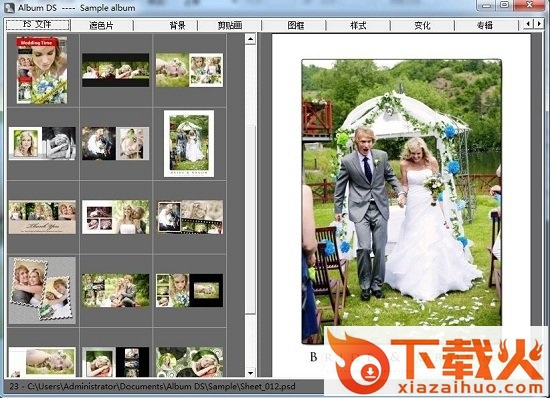The height and width of the screenshot is (398, 550).
Task: Select the postage stamp photos thumbnail
Action: (x=42, y=290)
